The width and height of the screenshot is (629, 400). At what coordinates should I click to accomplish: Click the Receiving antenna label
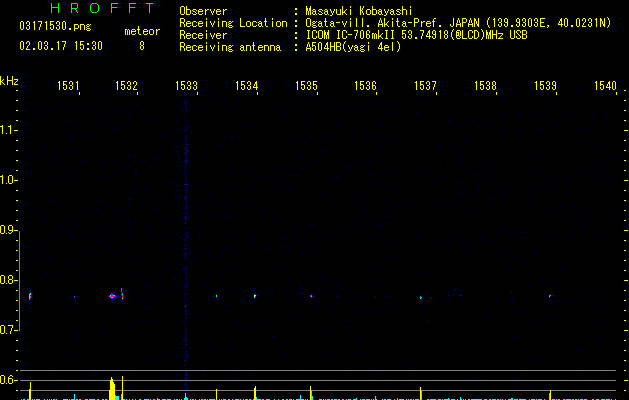(x=230, y=47)
